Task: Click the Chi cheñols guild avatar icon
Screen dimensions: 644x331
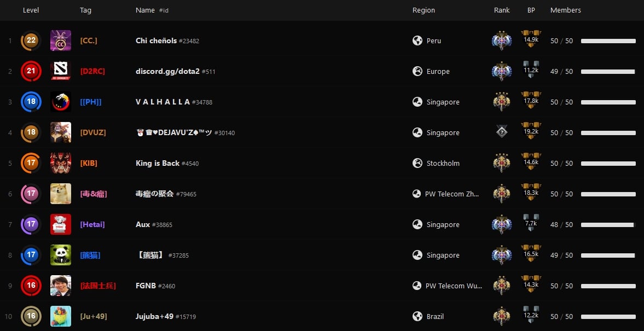Action: (x=61, y=40)
